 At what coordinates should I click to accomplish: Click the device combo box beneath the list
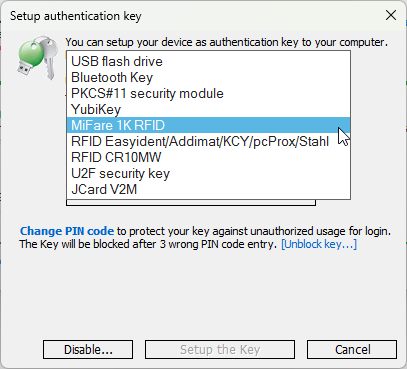(x=191, y=203)
